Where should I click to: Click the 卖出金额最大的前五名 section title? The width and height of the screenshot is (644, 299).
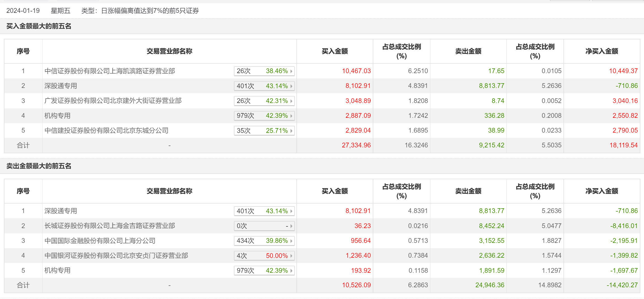tap(39, 166)
